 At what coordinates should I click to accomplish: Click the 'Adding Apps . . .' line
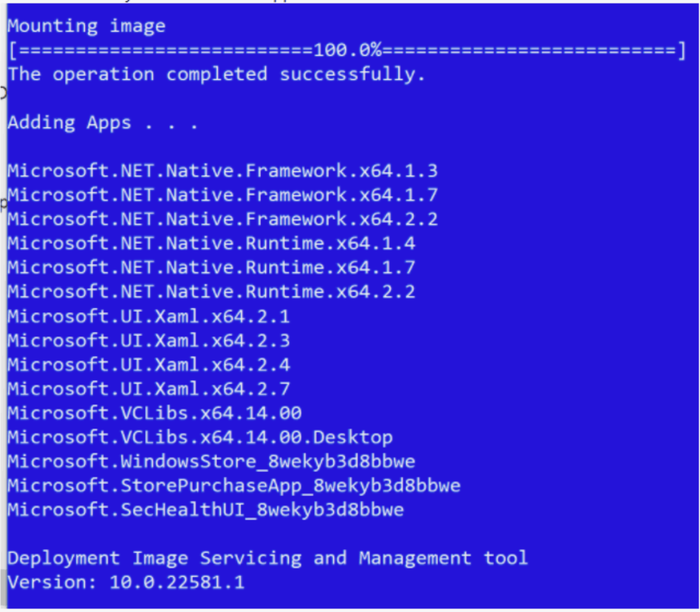click(103, 122)
